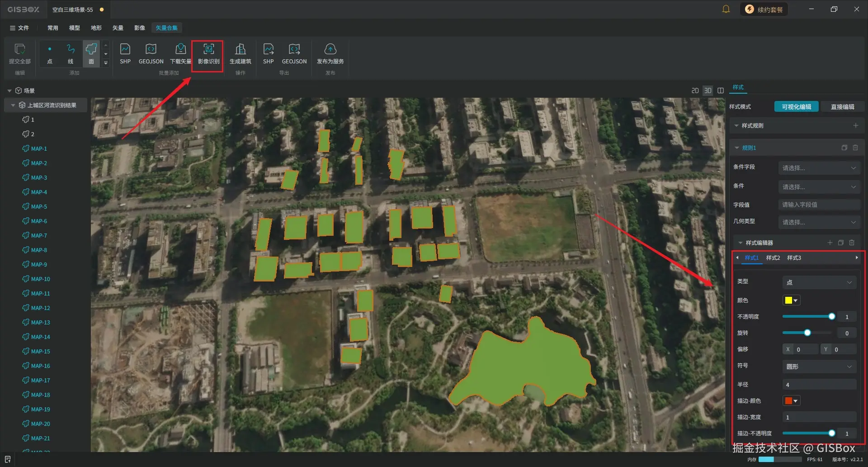The height and width of the screenshot is (467, 868).
Task: Switch view to 2D mode
Action: point(695,91)
